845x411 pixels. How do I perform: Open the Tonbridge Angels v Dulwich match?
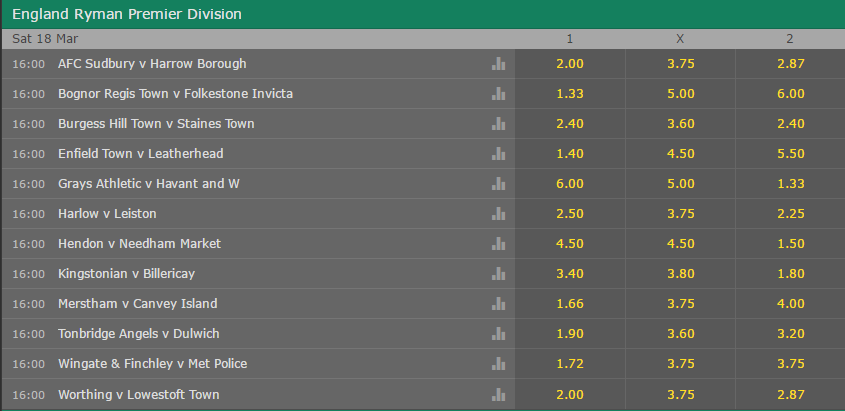click(x=138, y=334)
